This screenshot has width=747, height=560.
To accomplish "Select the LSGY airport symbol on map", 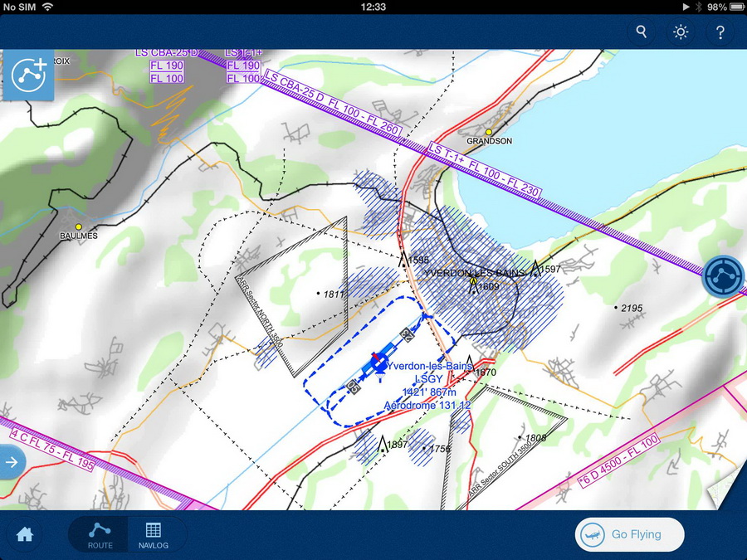I will 378,363.
